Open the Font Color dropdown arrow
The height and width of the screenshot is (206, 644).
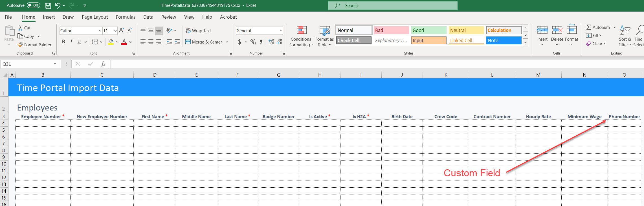click(x=130, y=42)
